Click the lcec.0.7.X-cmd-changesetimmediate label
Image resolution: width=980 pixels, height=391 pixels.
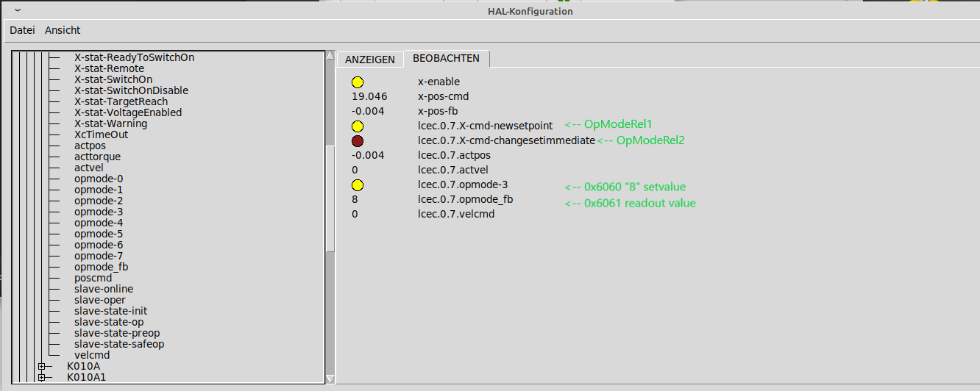[506, 140]
